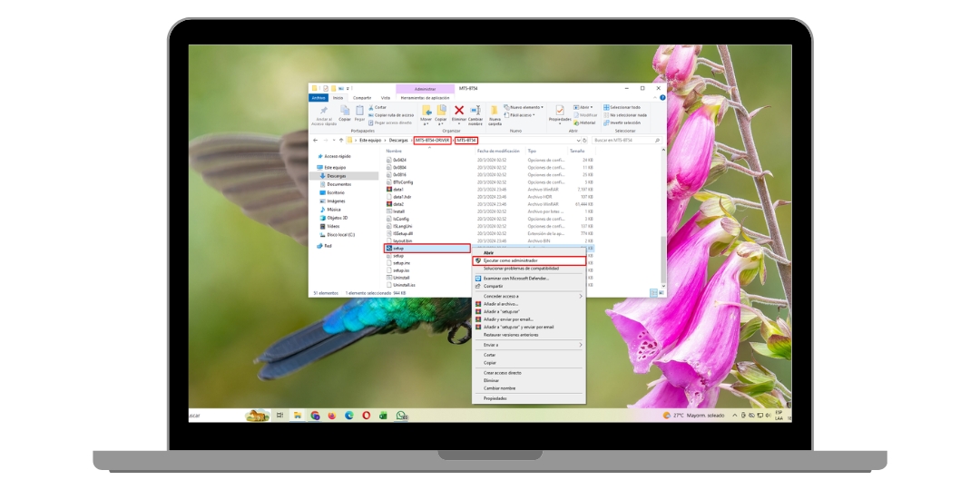Click the red Eliminar X icon in ribbon
The image size is (980, 490).
point(459,111)
